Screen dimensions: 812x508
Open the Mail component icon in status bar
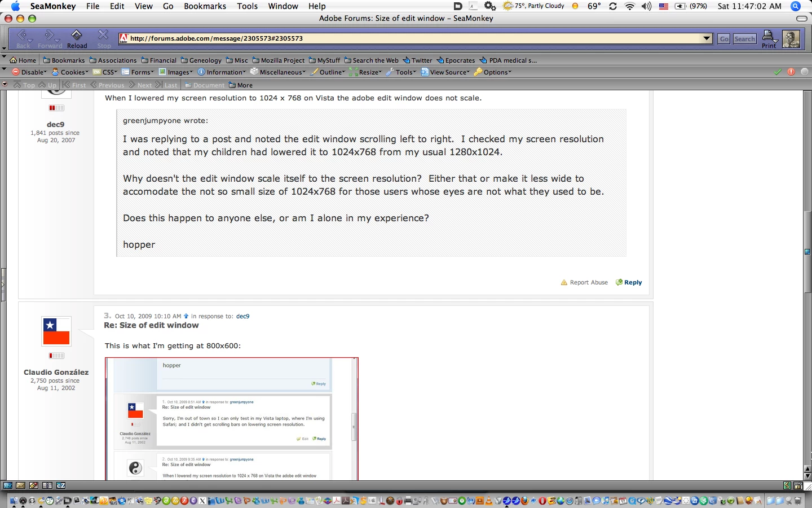tap(21, 485)
